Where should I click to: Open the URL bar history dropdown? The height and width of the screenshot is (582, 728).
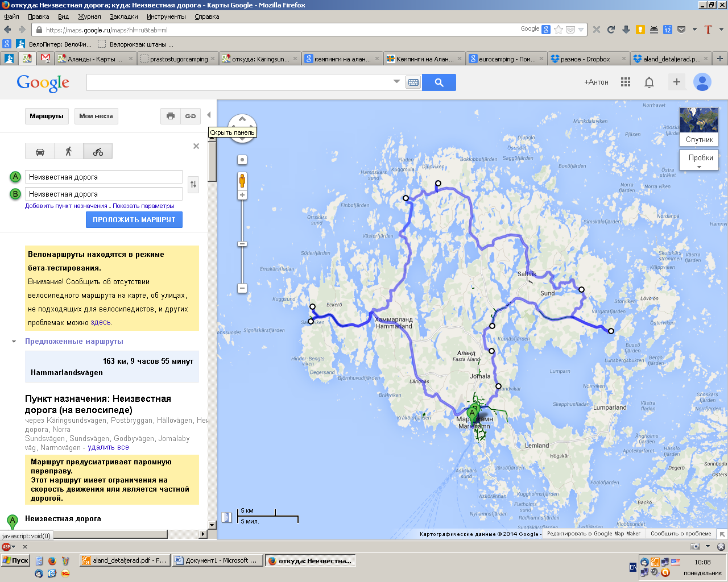tap(581, 30)
